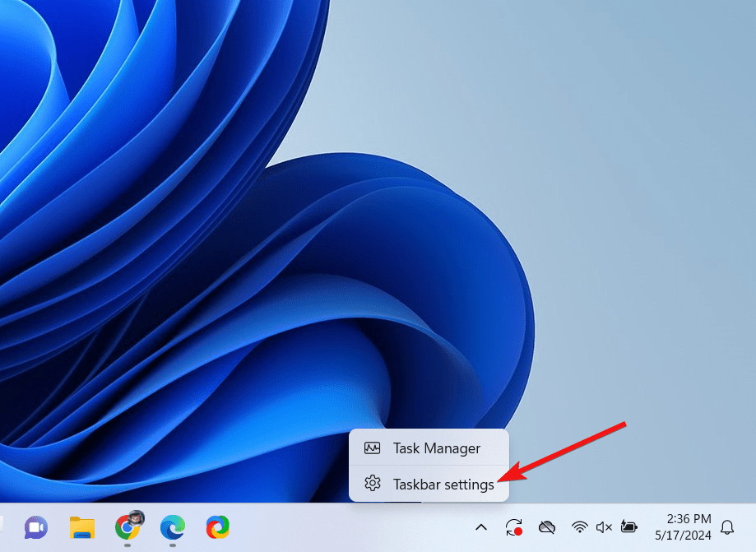
Task: Click the sync icon with the red dot
Action: click(x=514, y=527)
